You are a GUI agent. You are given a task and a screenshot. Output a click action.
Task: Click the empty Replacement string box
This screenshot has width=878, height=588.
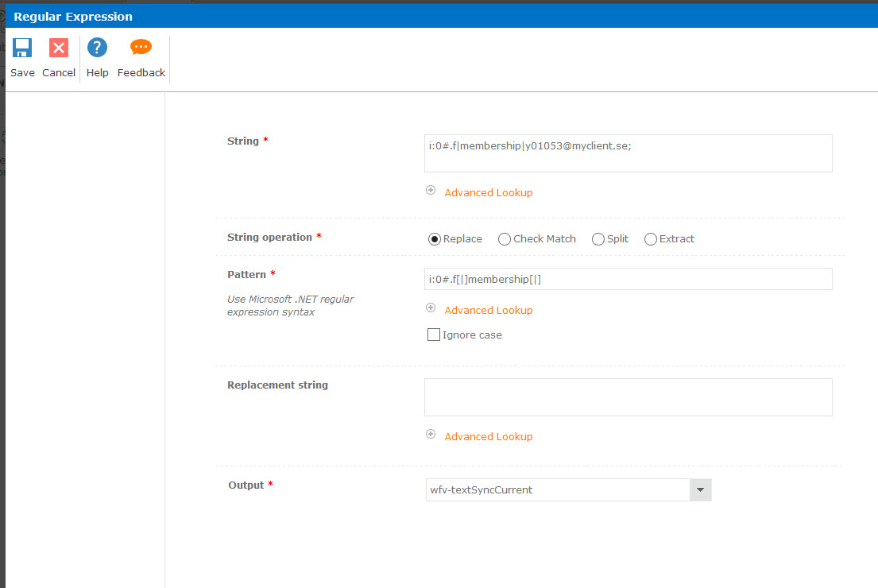click(628, 397)
